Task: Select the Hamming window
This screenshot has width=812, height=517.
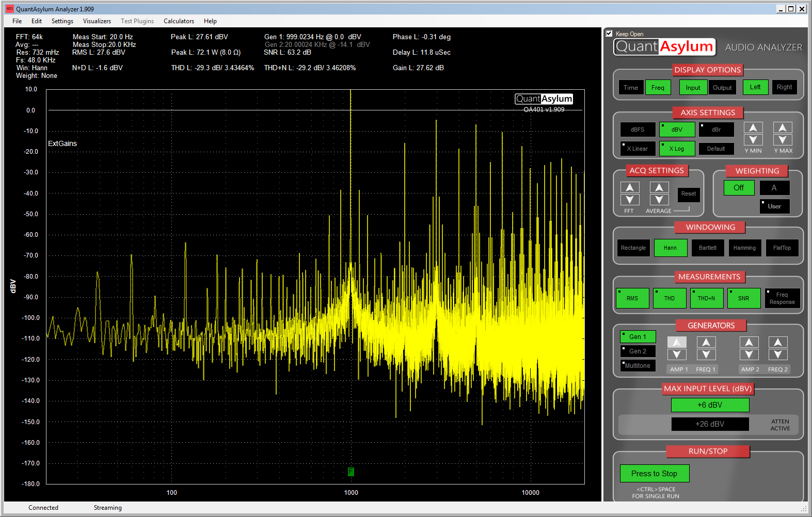Action: coord(745,248)
